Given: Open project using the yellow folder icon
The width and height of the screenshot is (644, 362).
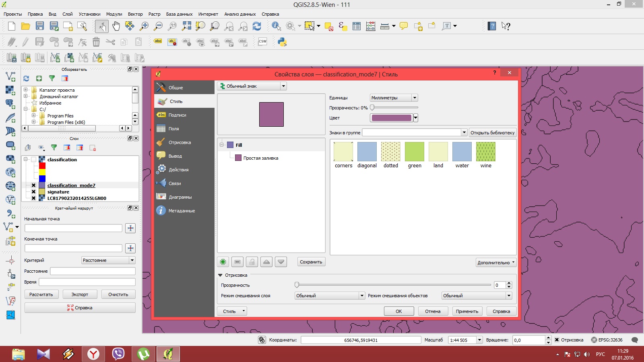Looking at the screenshot, I should coord(26,26).
